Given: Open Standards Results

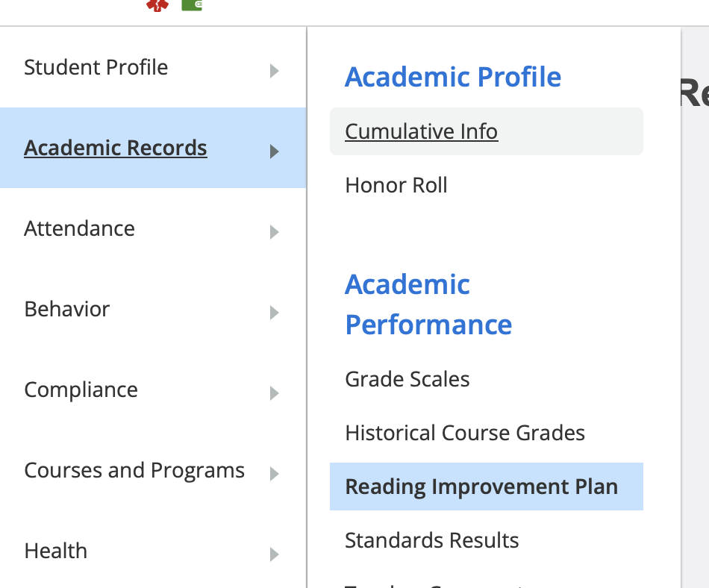Looking at the screenshot, I should 431,540.
